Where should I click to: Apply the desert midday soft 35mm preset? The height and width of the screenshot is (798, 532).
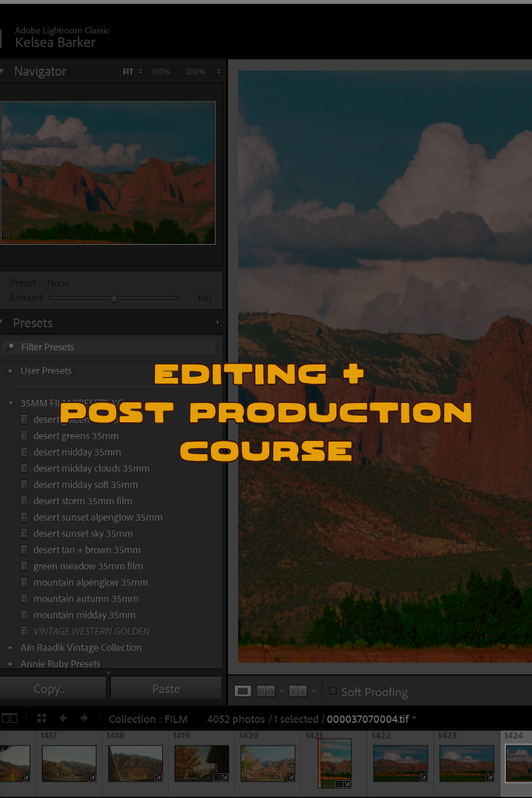point(86,485)
